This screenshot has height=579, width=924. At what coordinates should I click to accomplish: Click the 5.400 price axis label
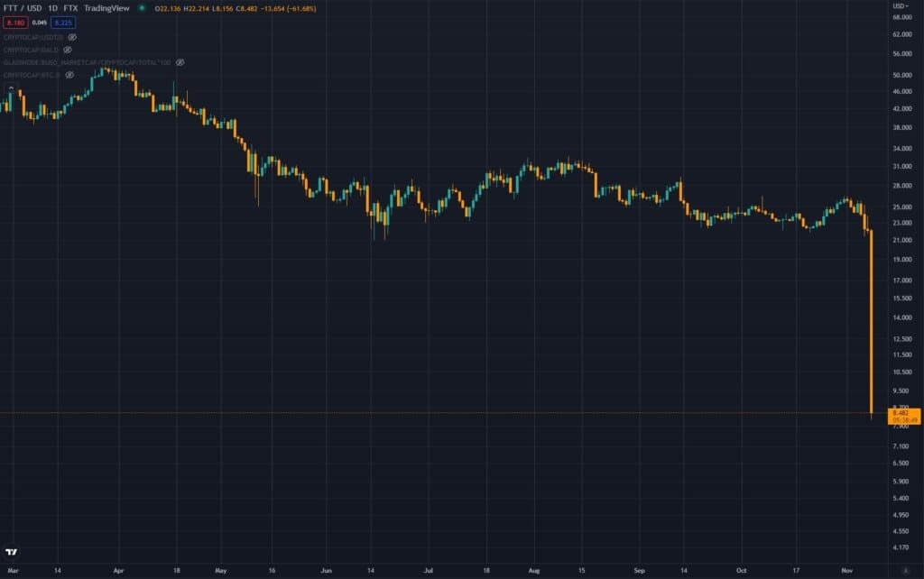pyautogui.click(x=901, y=498)
